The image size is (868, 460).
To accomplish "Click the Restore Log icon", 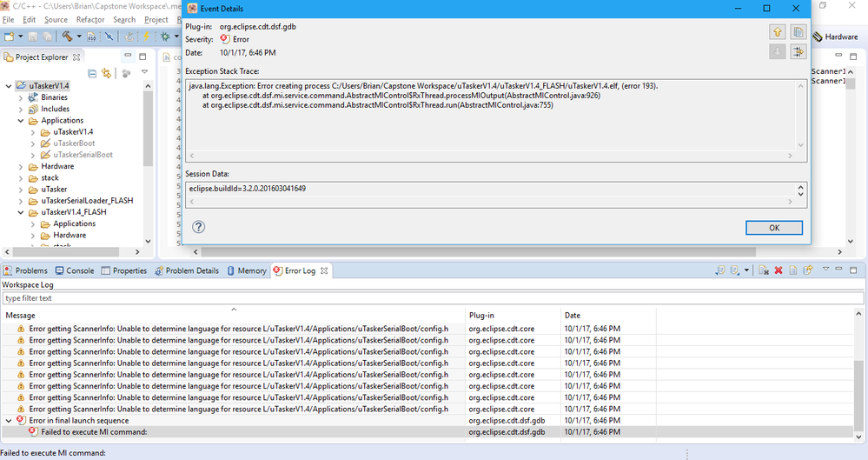I will pyautogui.click(x=808, y=270).
